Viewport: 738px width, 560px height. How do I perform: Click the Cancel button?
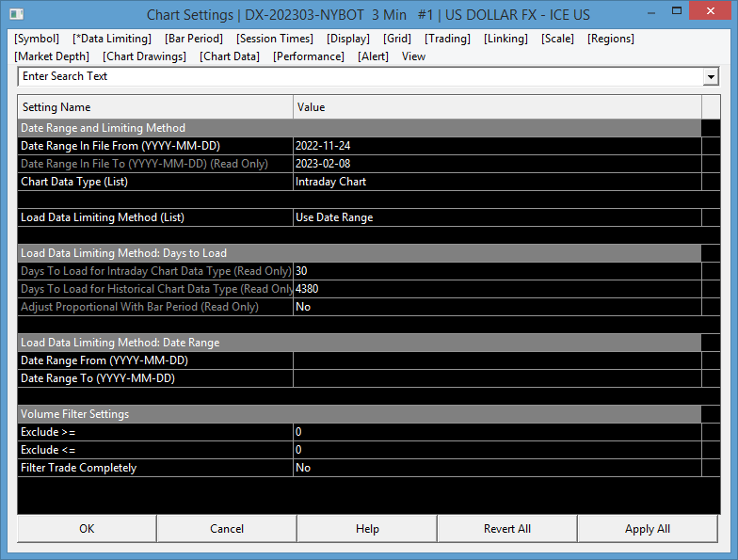pos(227,529)
